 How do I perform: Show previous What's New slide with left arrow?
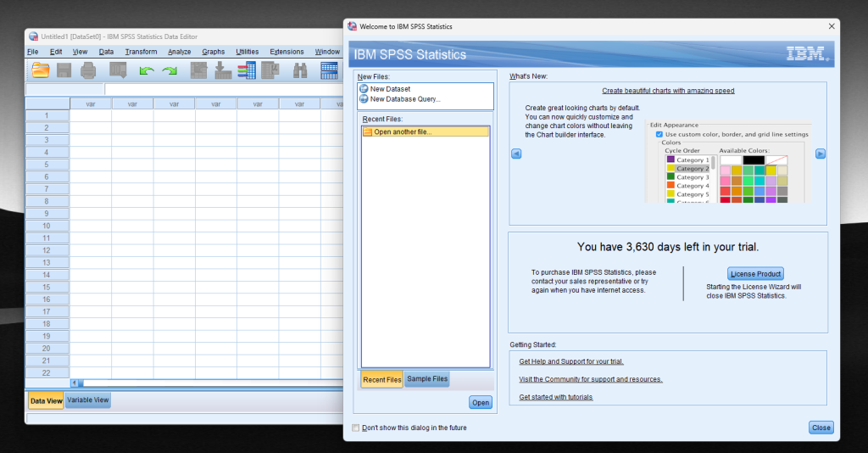tap(516, 154)
